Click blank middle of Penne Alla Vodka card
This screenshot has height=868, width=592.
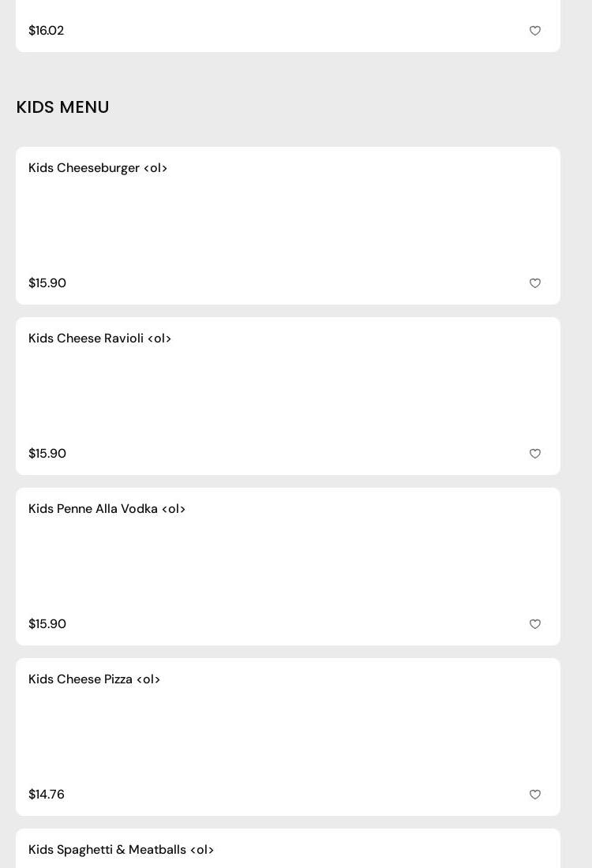(288, 567)
